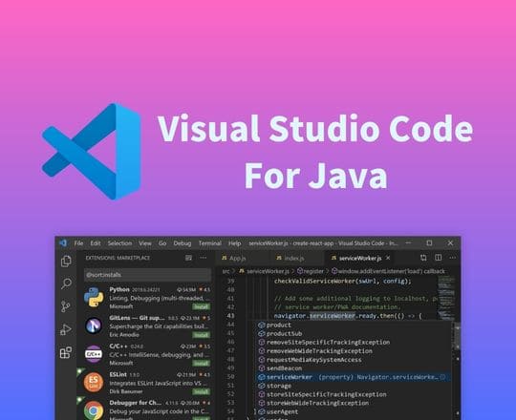The height and width of the screenshot is (420, 516).
Task: Open the Debug menu
Action: click(x=183, y=243)
